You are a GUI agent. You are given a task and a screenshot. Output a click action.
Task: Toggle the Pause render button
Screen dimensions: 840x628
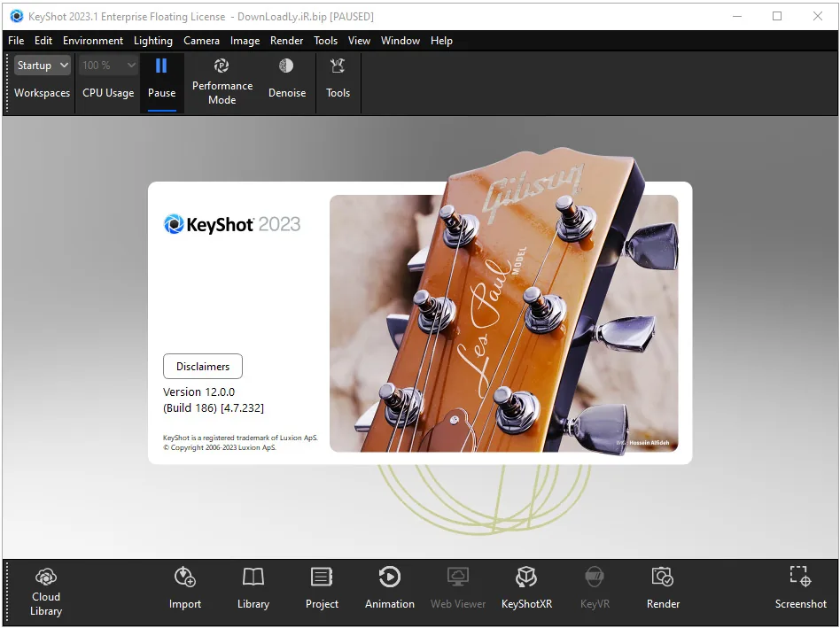click(161, 81)
